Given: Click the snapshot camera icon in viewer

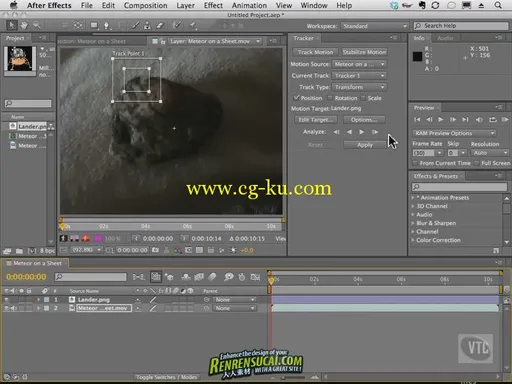Looking at the screenshot, I should (155, 250).
